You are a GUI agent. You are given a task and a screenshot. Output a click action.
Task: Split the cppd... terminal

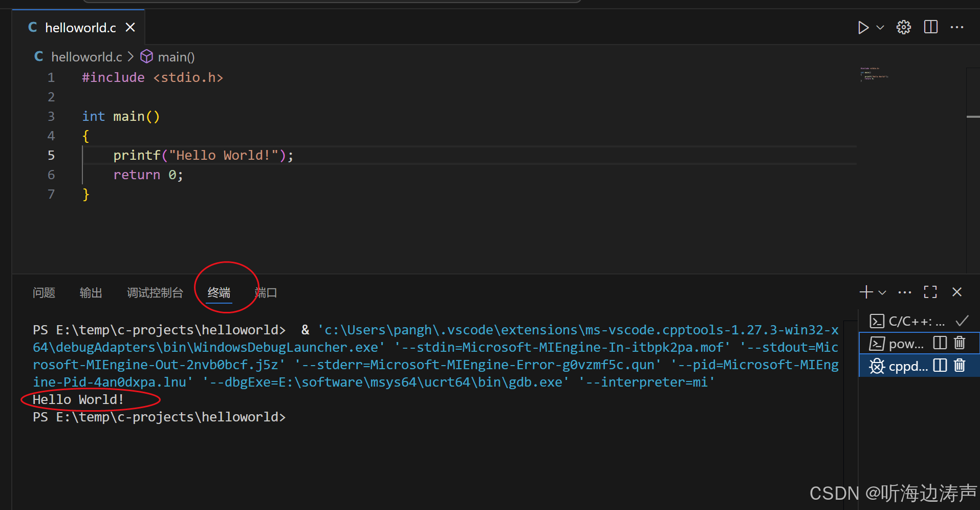point(940,365)
